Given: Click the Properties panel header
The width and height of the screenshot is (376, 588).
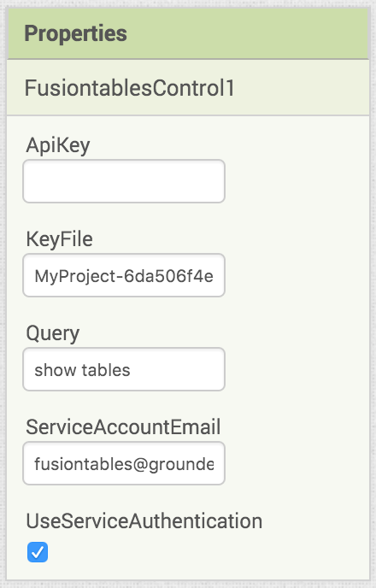Looking at the screenshot, I should click(188, 33).
